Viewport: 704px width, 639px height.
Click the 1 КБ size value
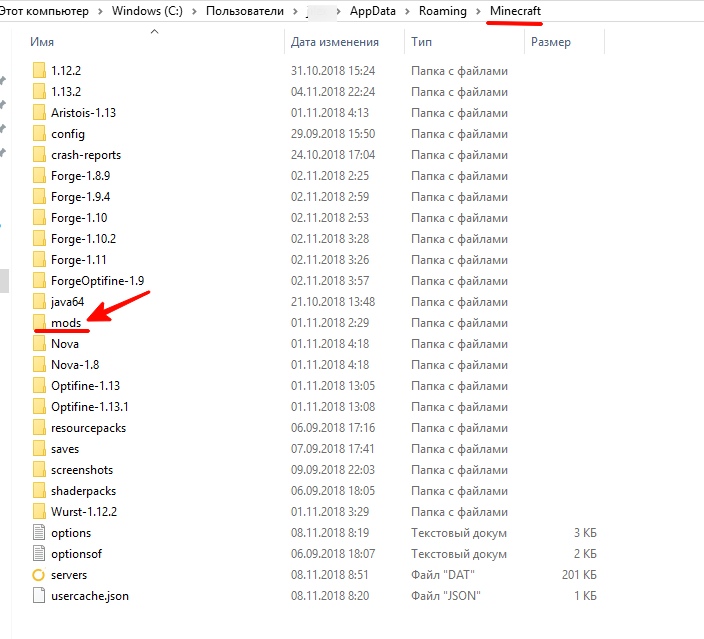coord(585,595)
